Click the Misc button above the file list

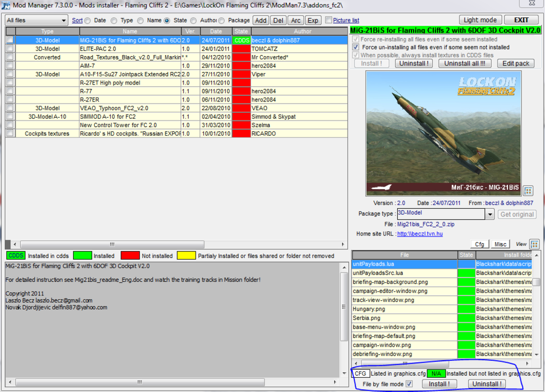coord(500,244)
